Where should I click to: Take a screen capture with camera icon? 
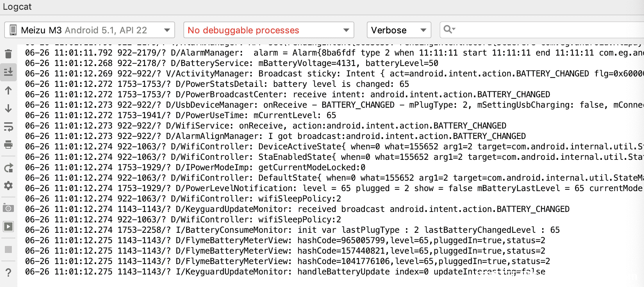click(x=8, y=208)
